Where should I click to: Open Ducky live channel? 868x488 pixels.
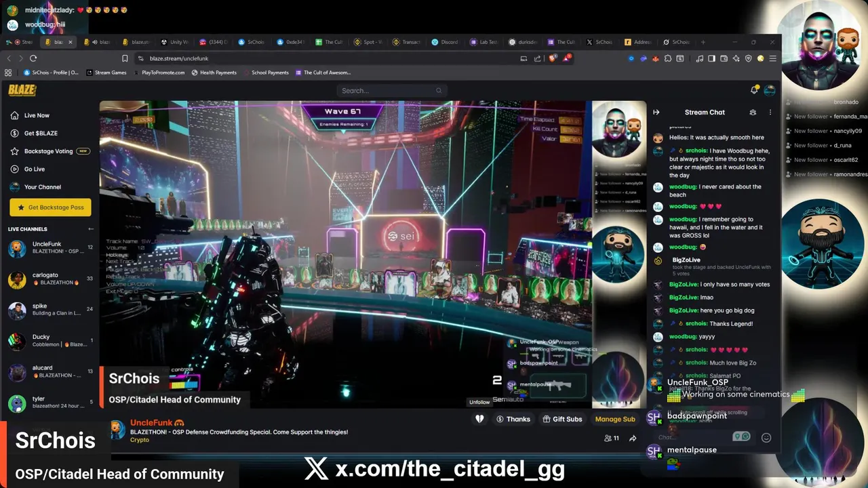click(x=50, y=340)
